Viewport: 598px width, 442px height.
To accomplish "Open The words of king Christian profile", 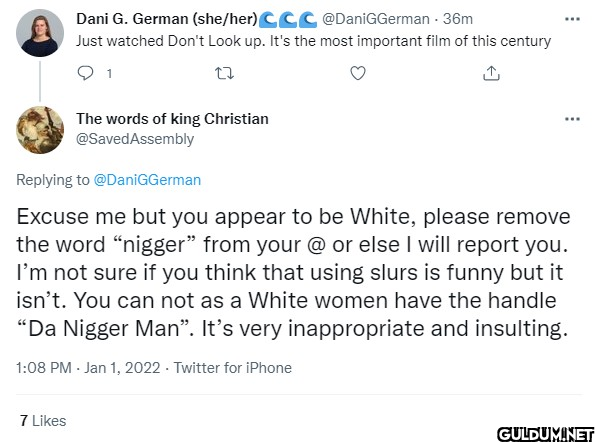I will point(172,119).
